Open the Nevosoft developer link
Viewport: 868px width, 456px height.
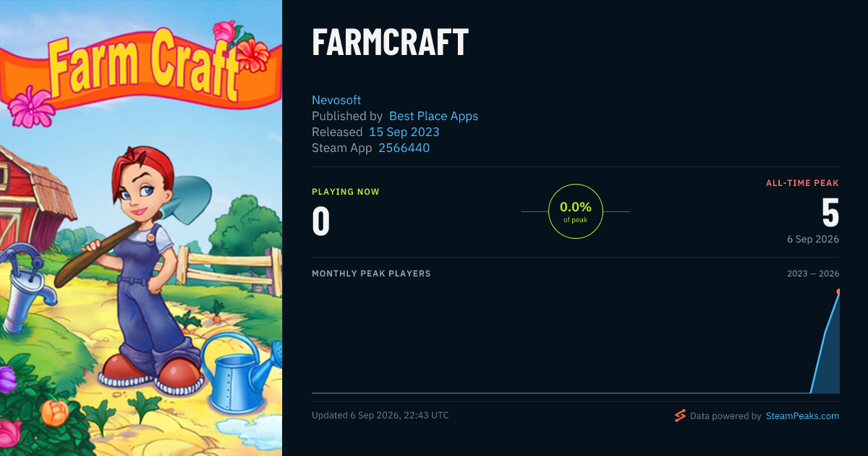[336, 100]
